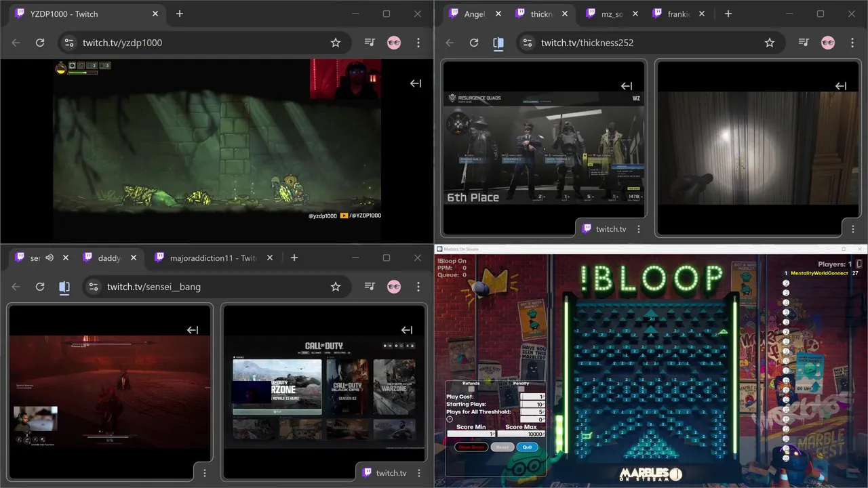The width and height of the screenshot is (868, 488).
Task: Switch to the majoraddiction11 tab
Action: (x=212, y=258)
